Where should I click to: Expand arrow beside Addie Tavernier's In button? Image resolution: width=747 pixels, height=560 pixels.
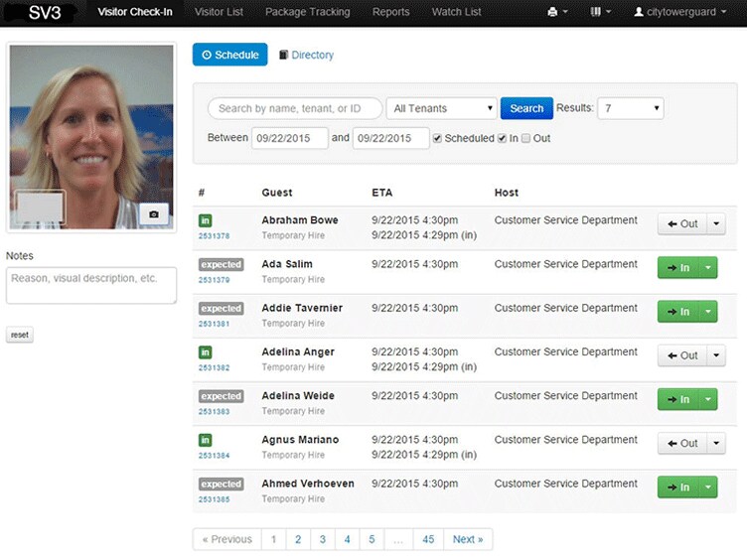click(707, 312)
